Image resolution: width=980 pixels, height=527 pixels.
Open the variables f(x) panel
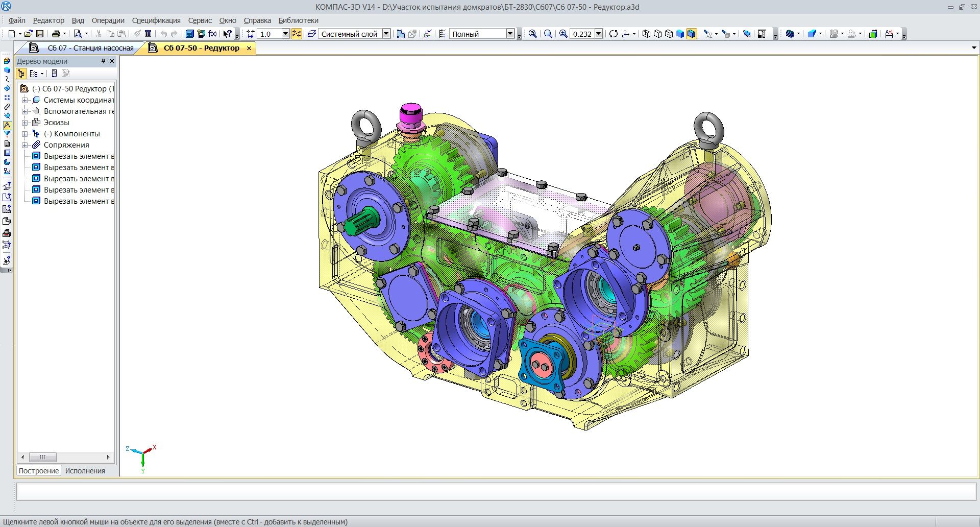click(212, 34)
